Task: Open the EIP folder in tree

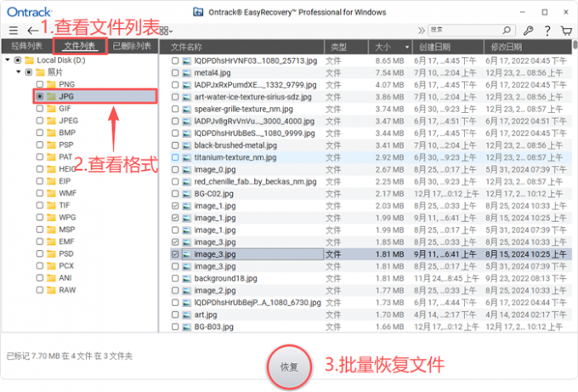Action: (x=65, y=181)
